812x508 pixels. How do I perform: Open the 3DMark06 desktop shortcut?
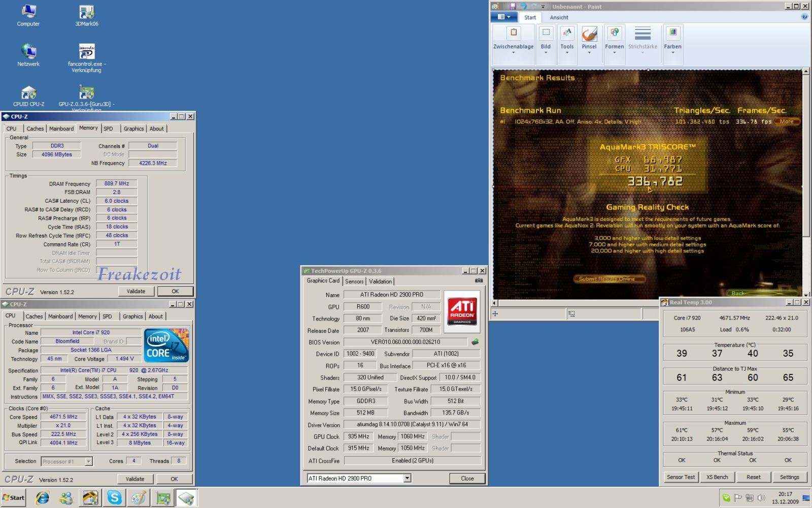coord(87,15)
